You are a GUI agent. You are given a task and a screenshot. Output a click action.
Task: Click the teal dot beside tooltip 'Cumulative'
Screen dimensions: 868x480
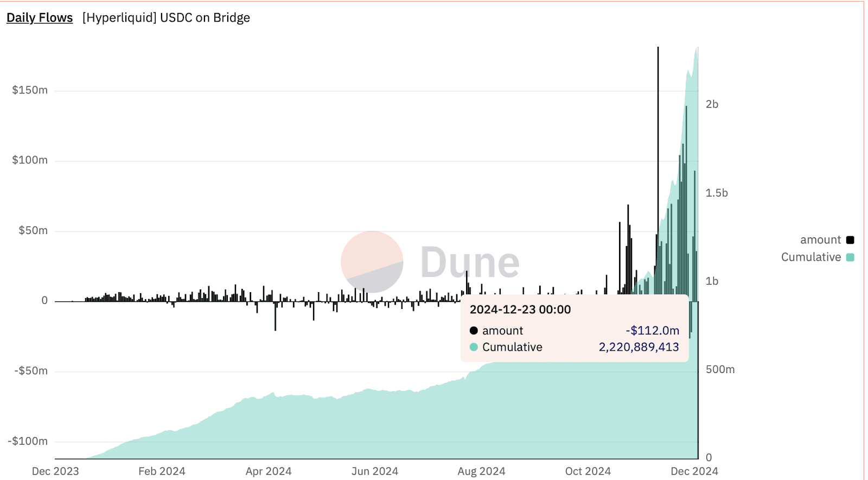(474, 347)
